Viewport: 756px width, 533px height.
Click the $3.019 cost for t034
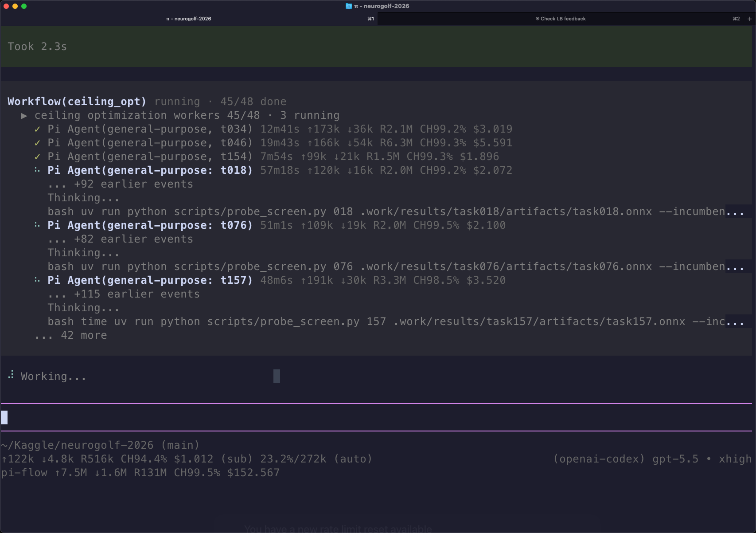click(492, 129)
